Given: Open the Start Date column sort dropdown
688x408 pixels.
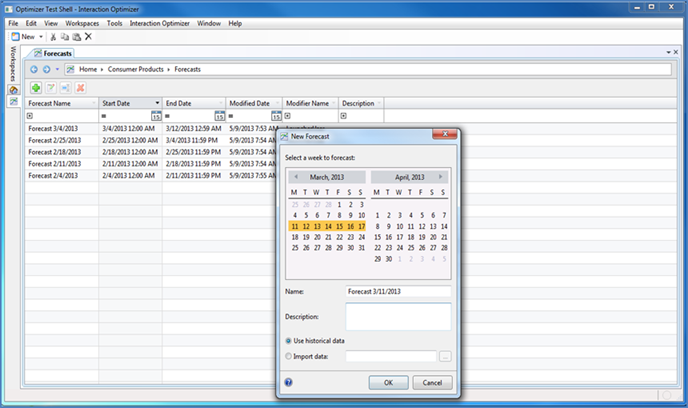Looking at the screenshot, I should coord(156,103).
